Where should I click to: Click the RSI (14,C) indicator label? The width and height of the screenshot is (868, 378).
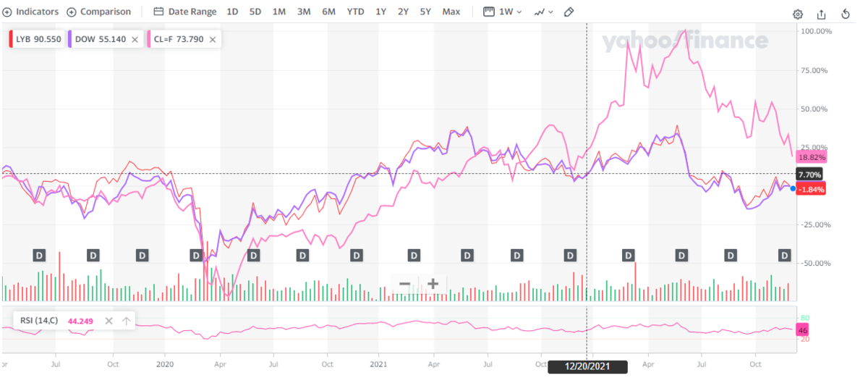(x=41, y=321)
